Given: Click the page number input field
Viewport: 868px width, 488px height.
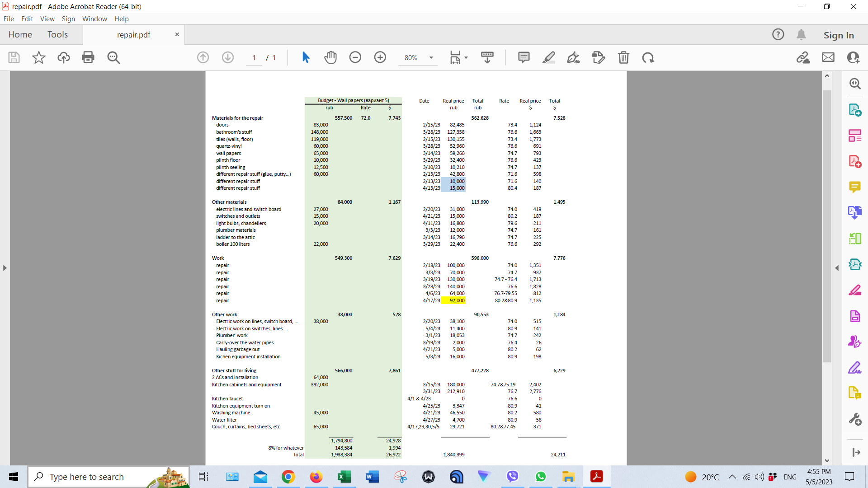Looking at the screenshot, I should point(254,57).
